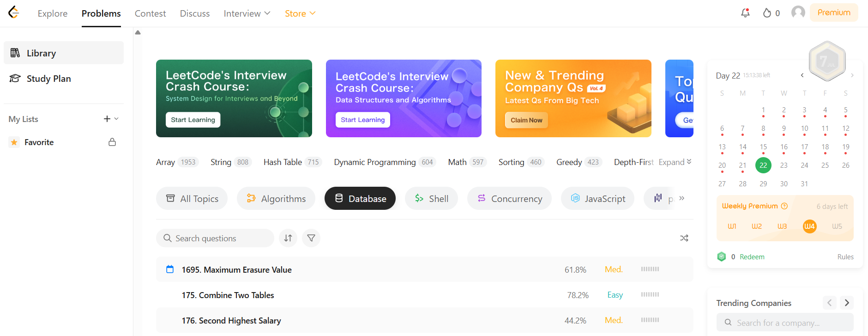Viewport: 868px width, 336px height.
Task: Select week W4 in Weekly Premium
Action: [809, 226]
